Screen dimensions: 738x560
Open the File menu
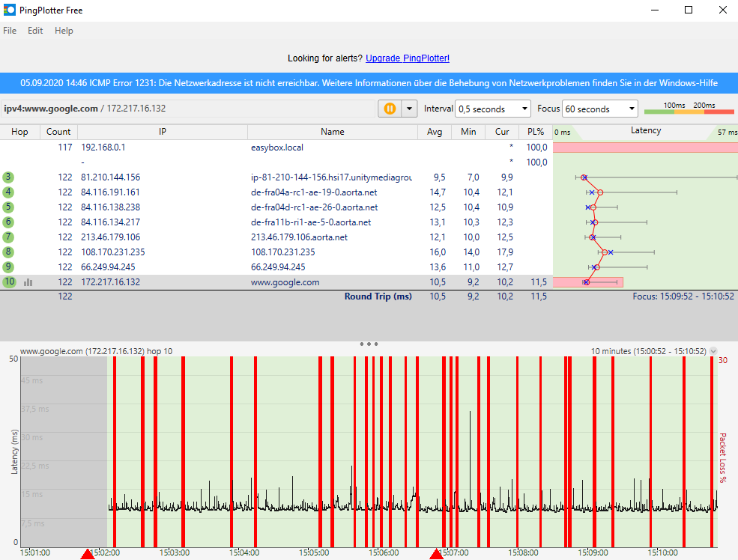point(9,31)
